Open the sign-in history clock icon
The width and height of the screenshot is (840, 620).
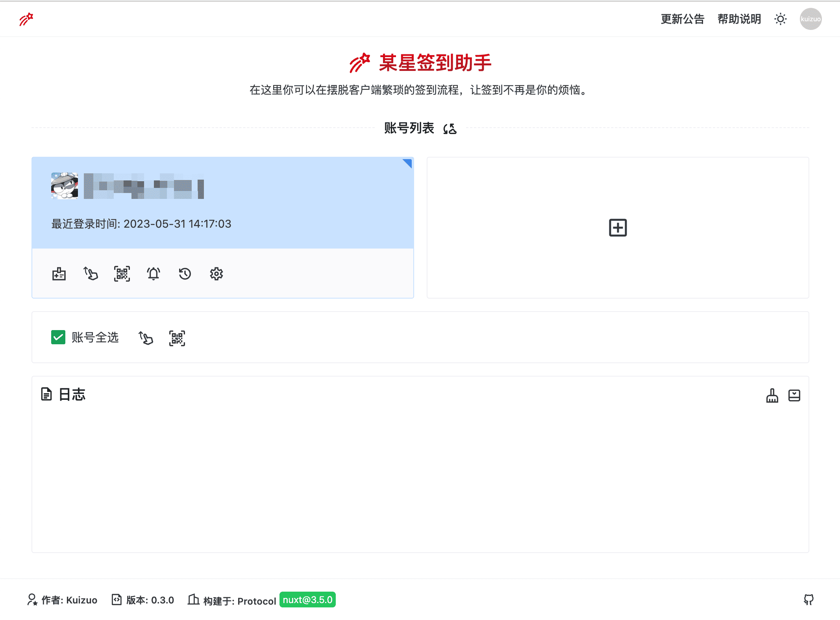185,274
